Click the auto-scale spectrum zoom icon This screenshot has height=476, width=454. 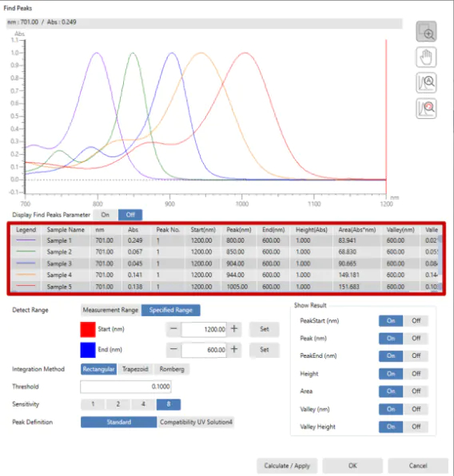426,82
